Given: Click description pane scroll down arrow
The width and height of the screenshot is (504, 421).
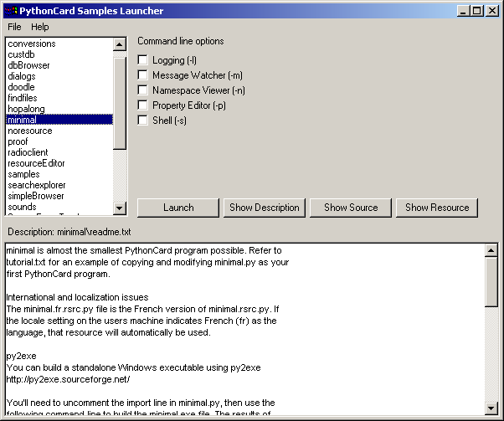Looking at the screenshot, I should pos(491,408).
